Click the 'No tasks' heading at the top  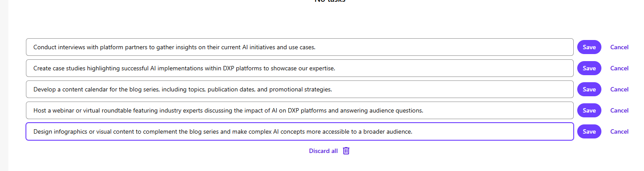[x=330, y=1]
